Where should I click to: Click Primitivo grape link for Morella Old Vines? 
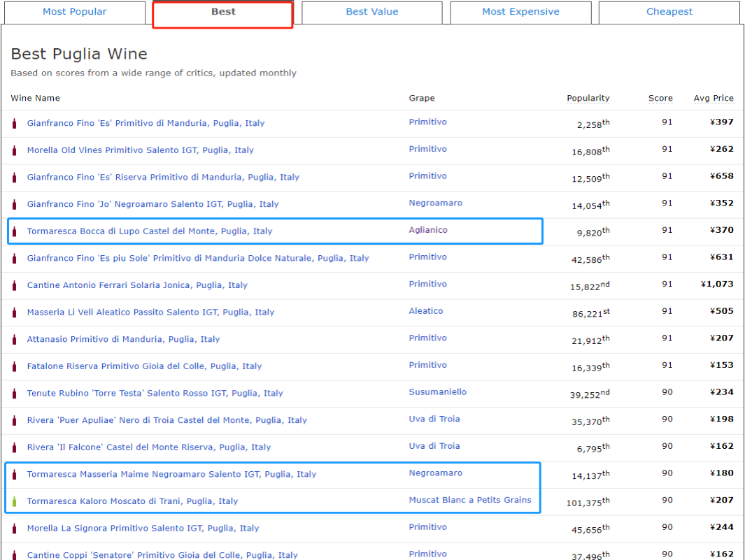click(x=427, y=149)
